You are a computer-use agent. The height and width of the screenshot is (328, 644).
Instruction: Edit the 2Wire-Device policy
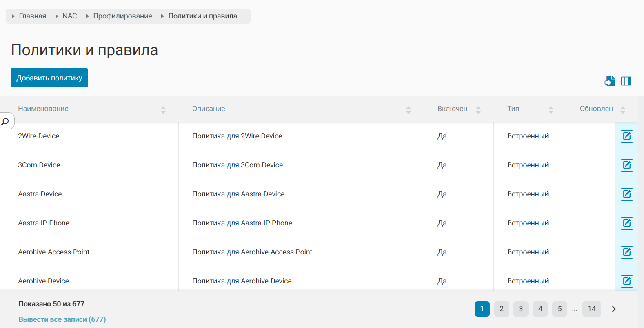coord(626,136)
